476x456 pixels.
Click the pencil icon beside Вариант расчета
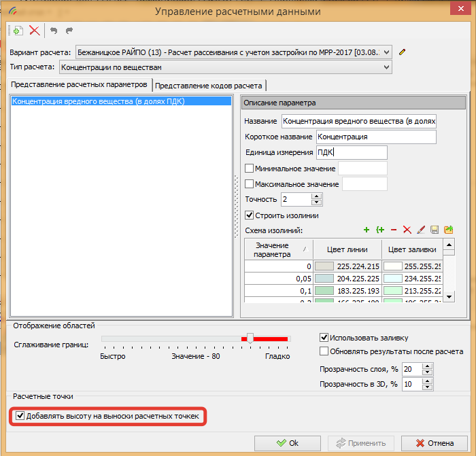tap(402, 52)
